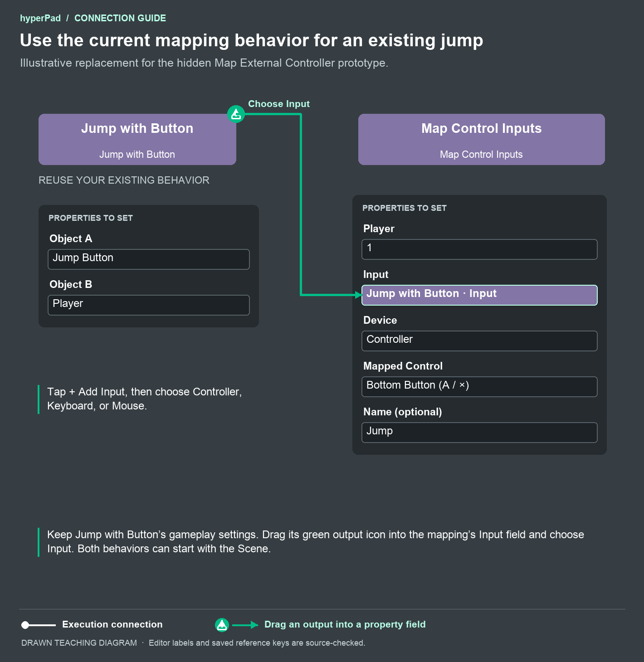Click the highlighted Jump with Button · Input field
The image size is (644, 662).
479,295
